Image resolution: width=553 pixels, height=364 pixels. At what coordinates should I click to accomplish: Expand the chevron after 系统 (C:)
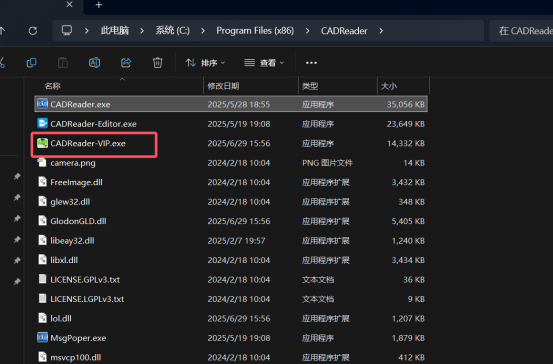click(x=203, y=31)
